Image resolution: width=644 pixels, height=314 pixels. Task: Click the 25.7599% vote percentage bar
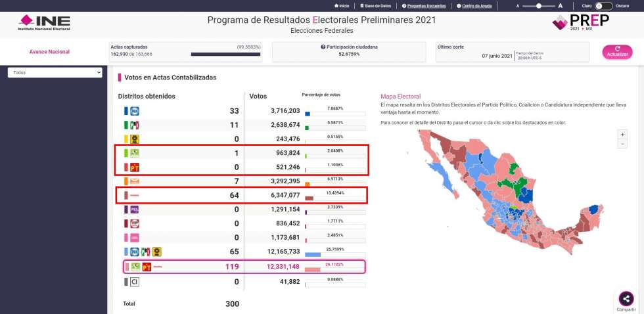pos(334,254)
